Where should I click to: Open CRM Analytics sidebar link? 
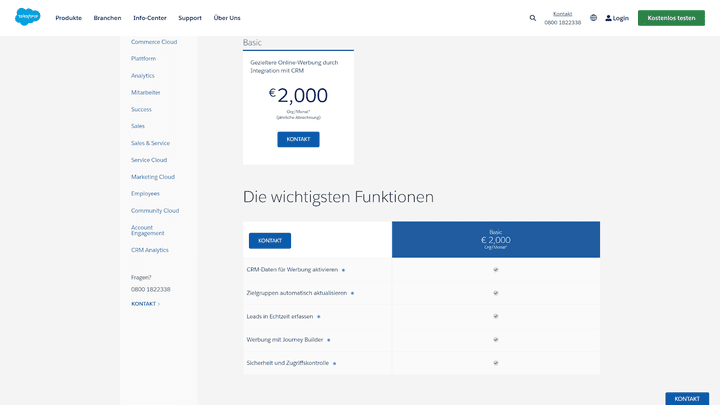click(x=150, y=250)
